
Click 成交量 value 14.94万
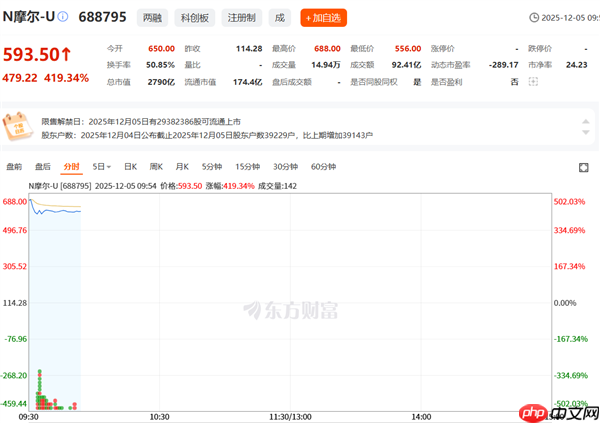pos(326,65)
